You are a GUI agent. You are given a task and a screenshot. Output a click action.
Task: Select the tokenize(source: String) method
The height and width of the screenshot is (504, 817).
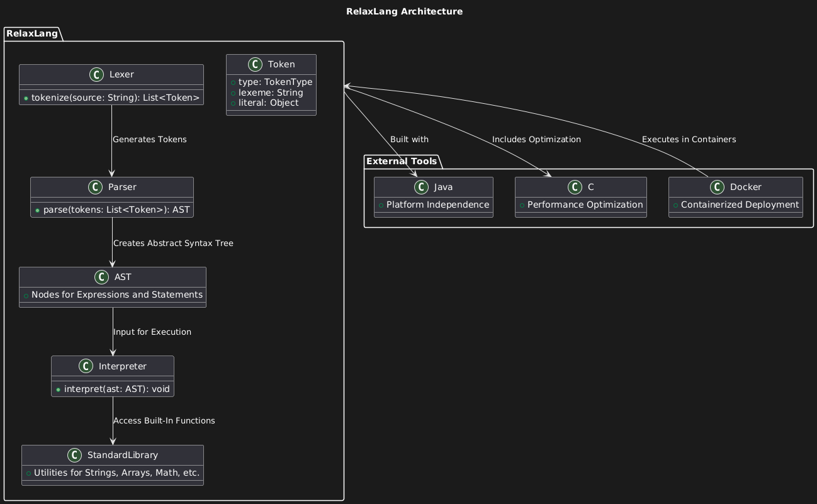[x=115, y=98]
